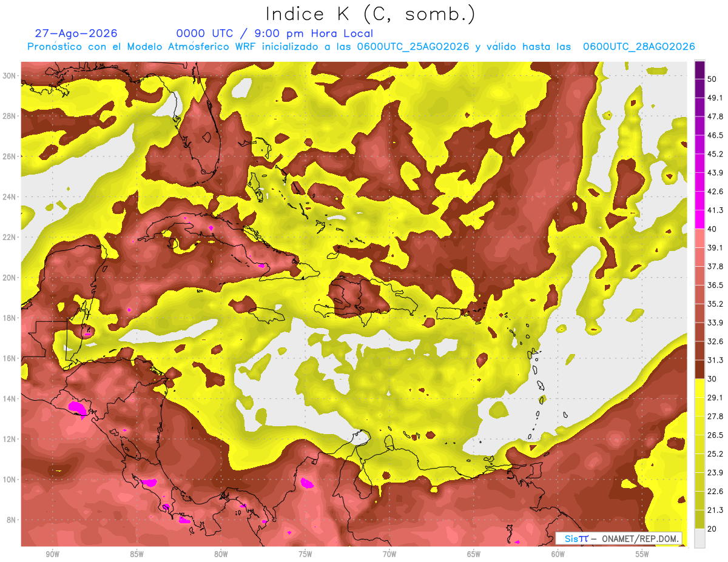Click the legend value '20'

click(x=713, y=529)
